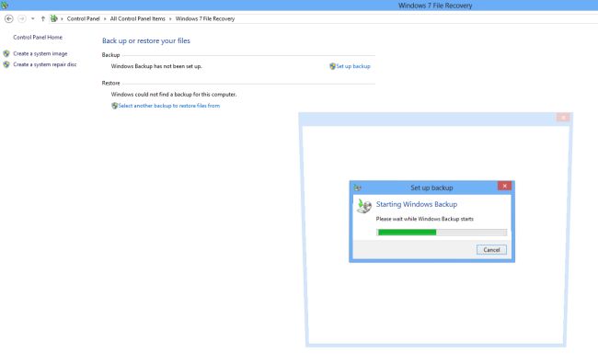Click the Set up backup link
The image size is (598, 364).
[353, 66]
